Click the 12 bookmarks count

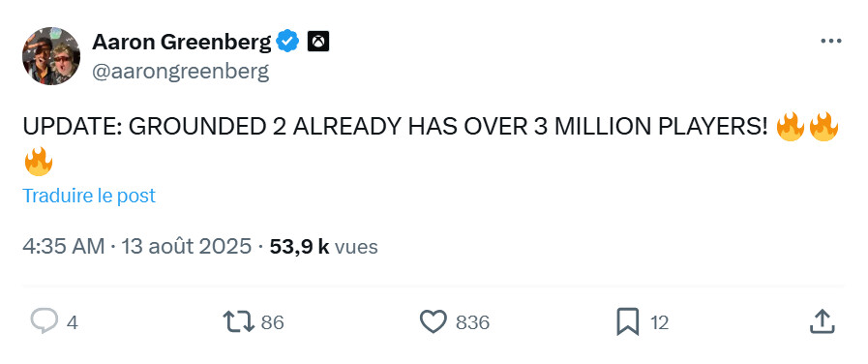point(659,322)
